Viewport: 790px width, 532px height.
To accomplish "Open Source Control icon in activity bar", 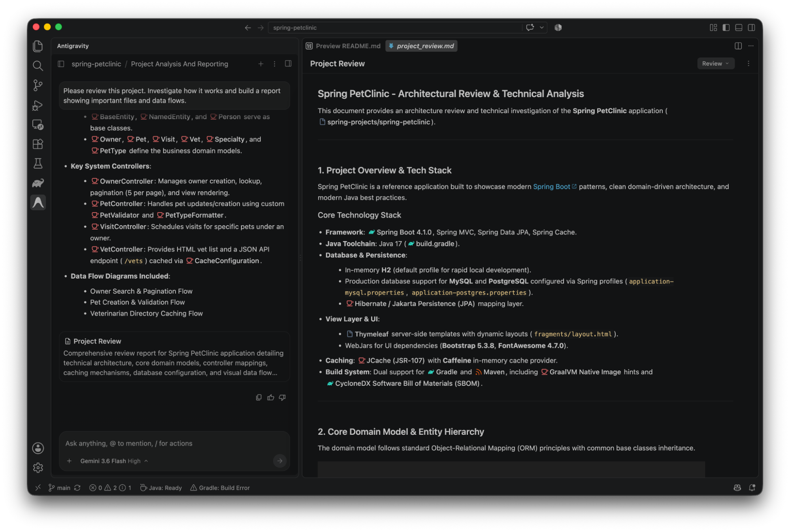I will pos(38,85).
